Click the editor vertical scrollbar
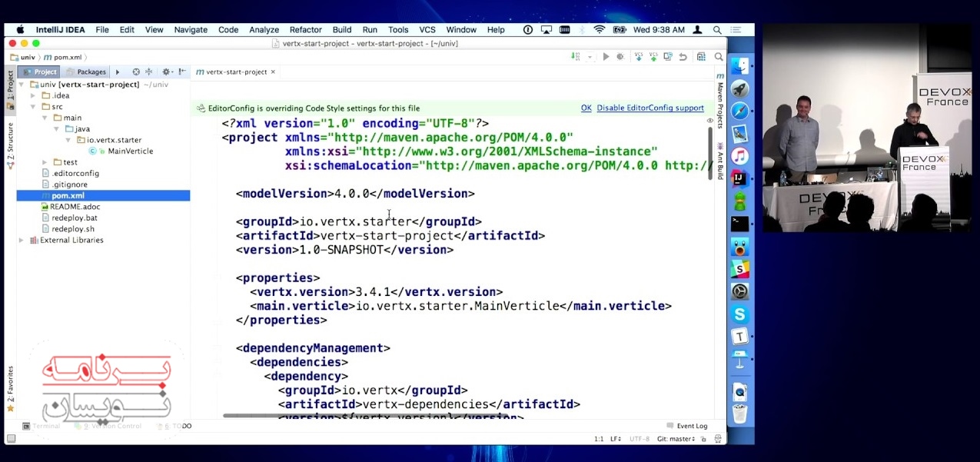Image resolution: width=980 pixels, height=462 pixels. click(x=710, y=153)
